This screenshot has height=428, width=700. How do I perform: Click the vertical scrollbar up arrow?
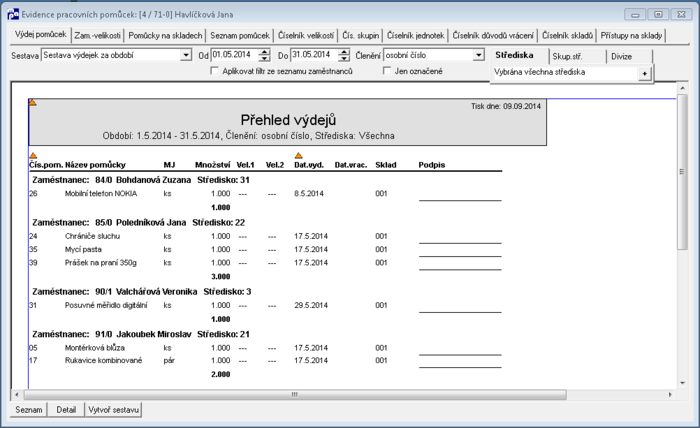point(682,88)
